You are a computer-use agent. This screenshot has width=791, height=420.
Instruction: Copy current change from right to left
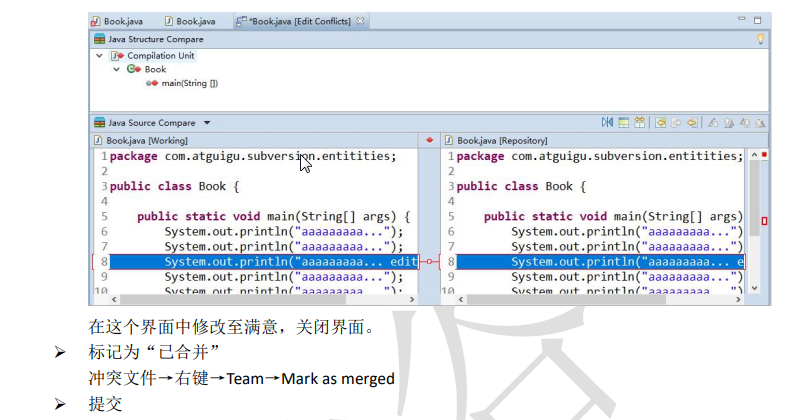click(692, 123)
